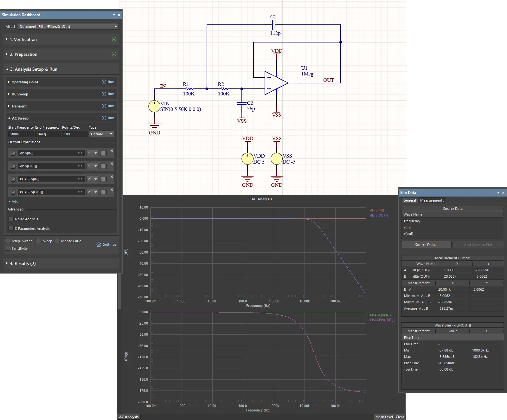This screenshot has height=420, width=507.
Task: Pick color swatch for db(v(IN)) expression
Action: point(103,153)
